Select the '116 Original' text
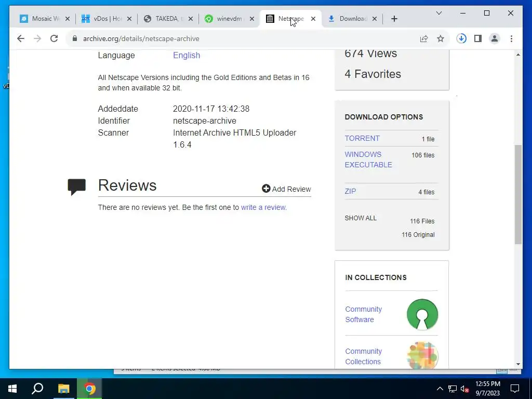The image size is (532, 399). pos(418,235)
